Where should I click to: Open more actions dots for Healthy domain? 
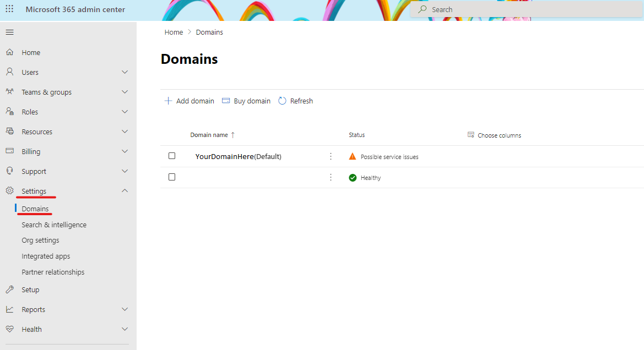pyautogui.click(x=331, y=177)
